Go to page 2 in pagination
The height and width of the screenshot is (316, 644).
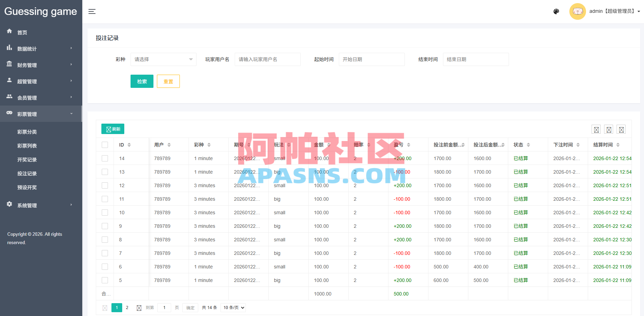point(127,308)
